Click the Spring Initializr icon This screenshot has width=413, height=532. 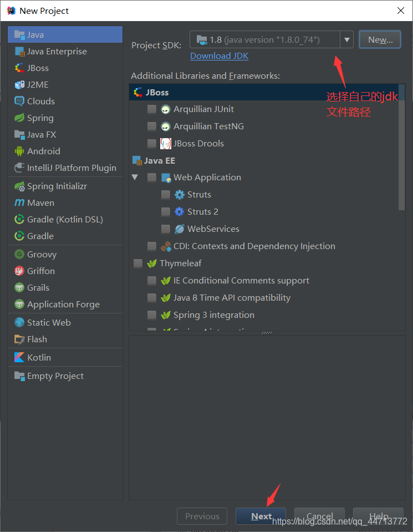[x=19, y=186]
